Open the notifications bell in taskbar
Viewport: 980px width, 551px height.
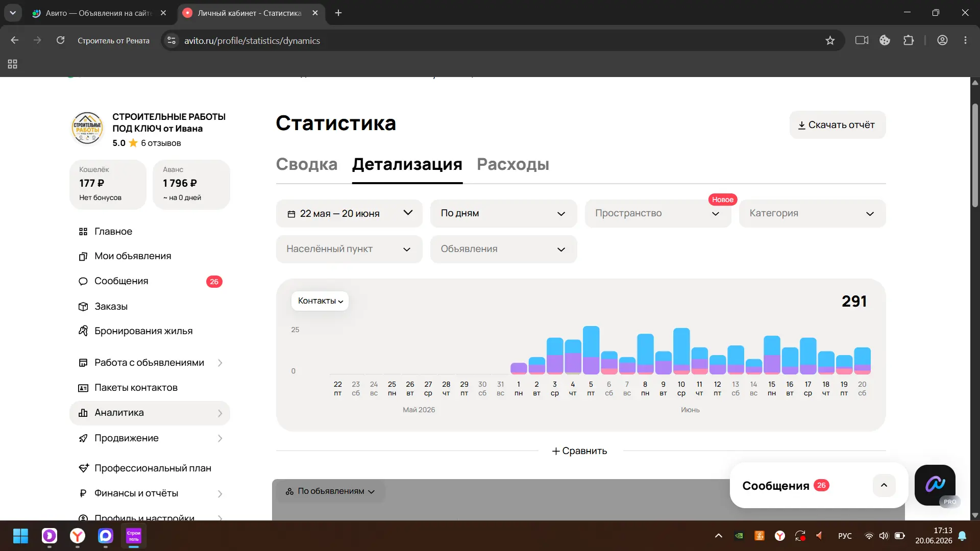(x=962, y=536)
